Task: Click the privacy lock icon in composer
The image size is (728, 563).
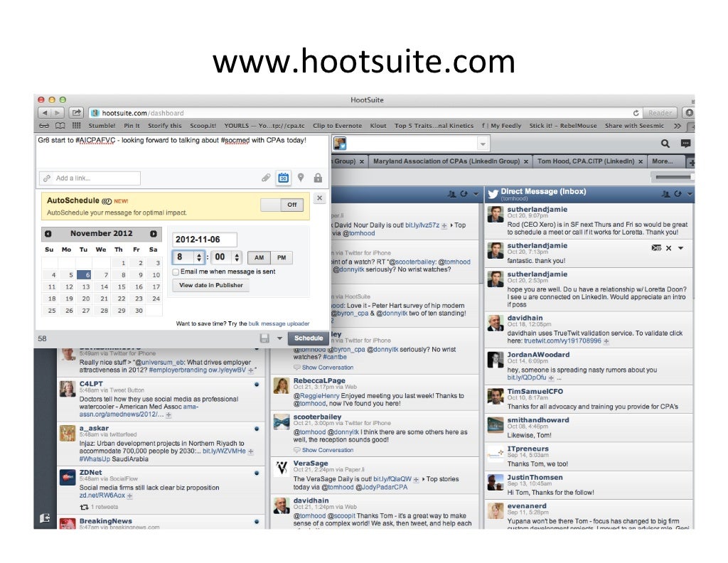Action: coord(318,177)
